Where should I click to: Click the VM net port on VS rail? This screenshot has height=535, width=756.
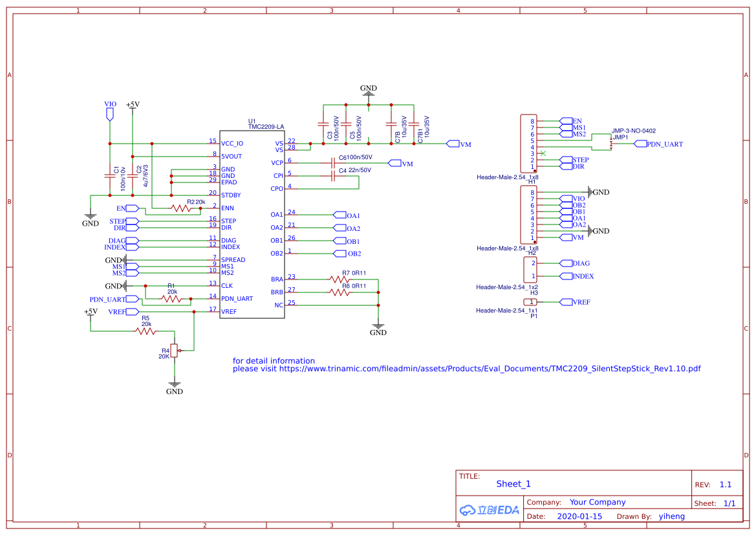453,144
